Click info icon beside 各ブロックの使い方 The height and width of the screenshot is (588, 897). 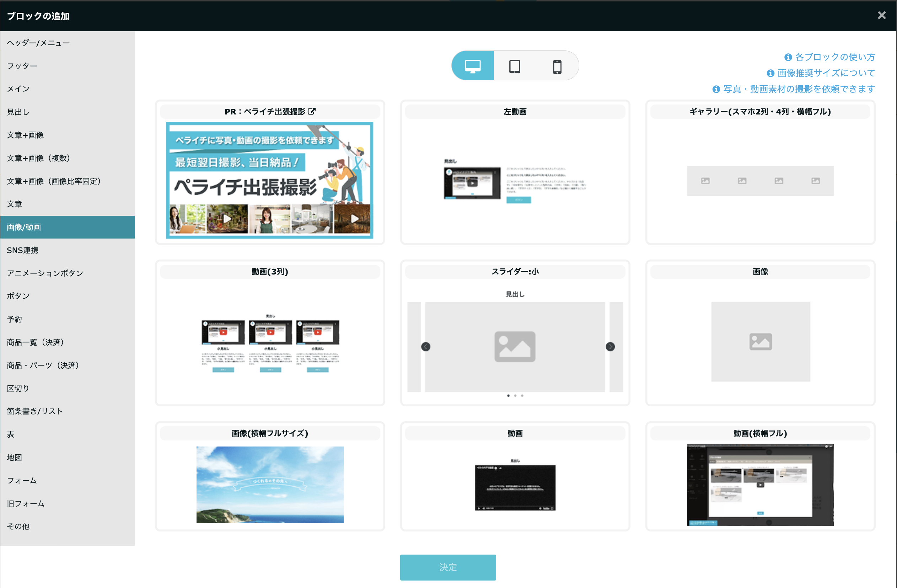(788, 57)
